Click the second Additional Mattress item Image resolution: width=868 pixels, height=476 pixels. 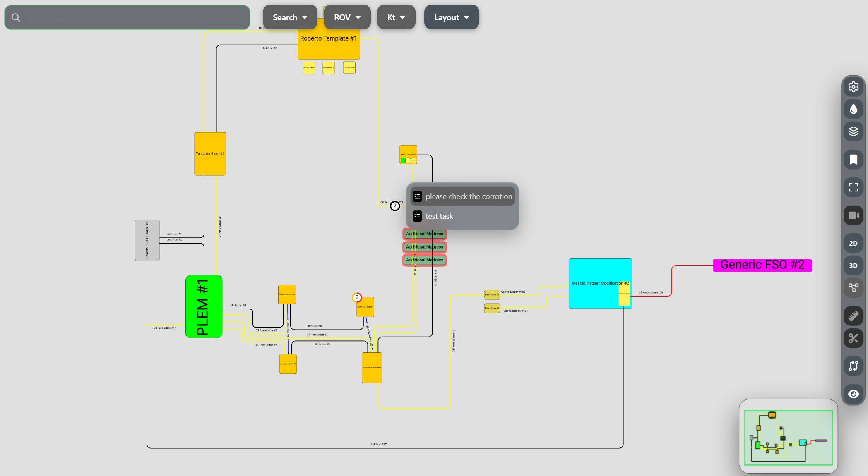(424, 247)
